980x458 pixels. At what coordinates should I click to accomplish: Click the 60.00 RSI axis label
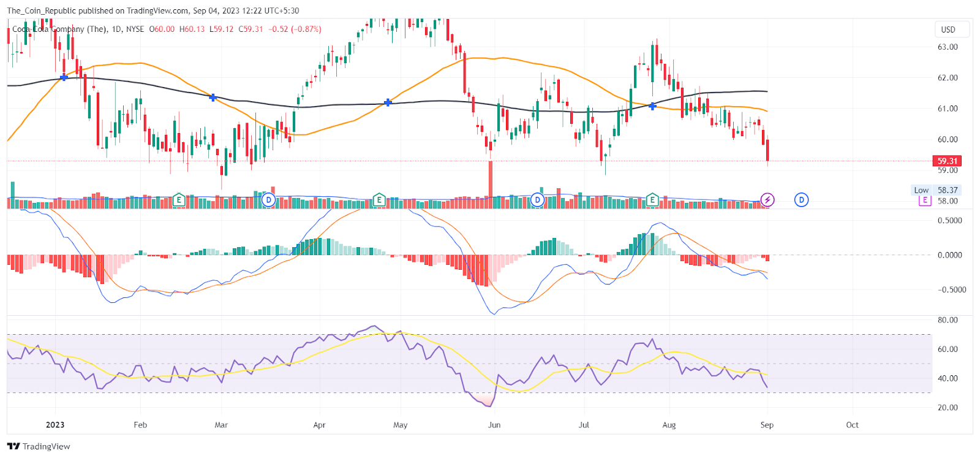948,349
